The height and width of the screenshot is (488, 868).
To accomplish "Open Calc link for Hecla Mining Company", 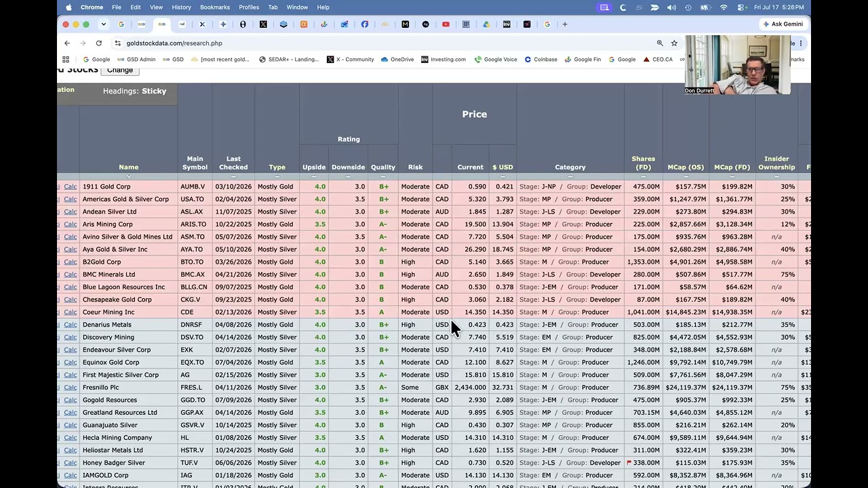I will (71, 438).
